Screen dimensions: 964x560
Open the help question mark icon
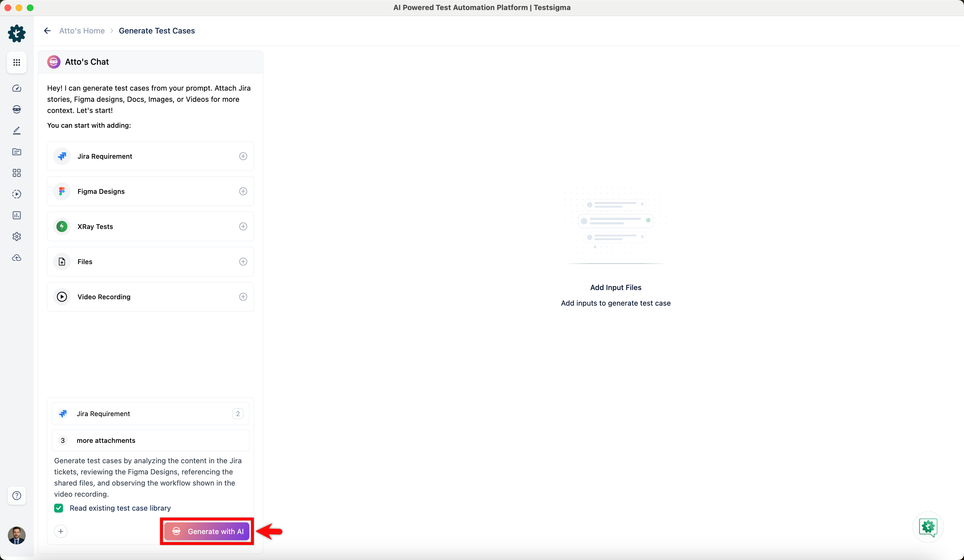[x=16, y=496]
